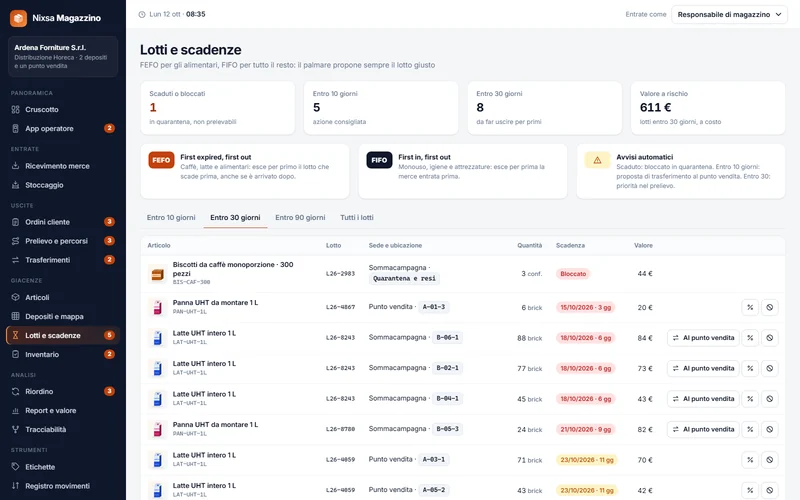Click Al punto vendita for Latte at B-06-1
800x500 pixels.
(703, 338)
